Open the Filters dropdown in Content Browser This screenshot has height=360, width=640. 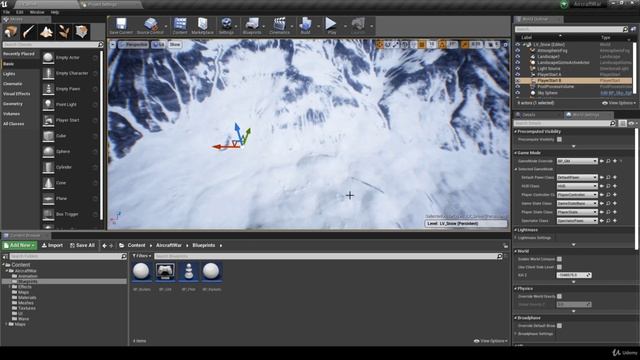[x=142, y=256]
